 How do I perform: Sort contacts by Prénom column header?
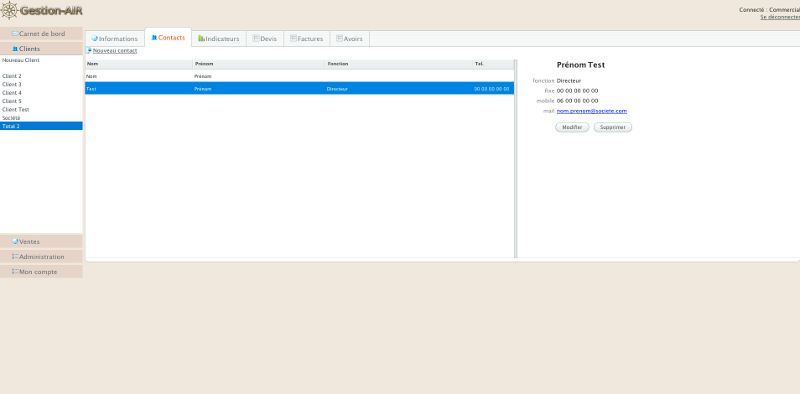click(259, 64)
